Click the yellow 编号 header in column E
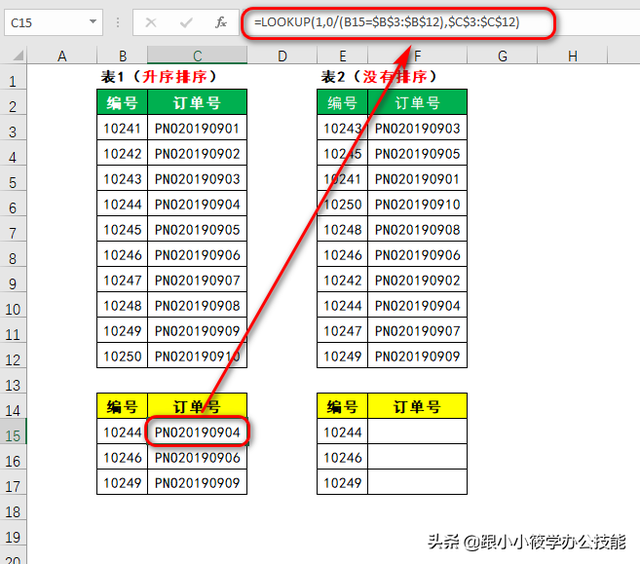640x564 pixels. coord(342,406)
